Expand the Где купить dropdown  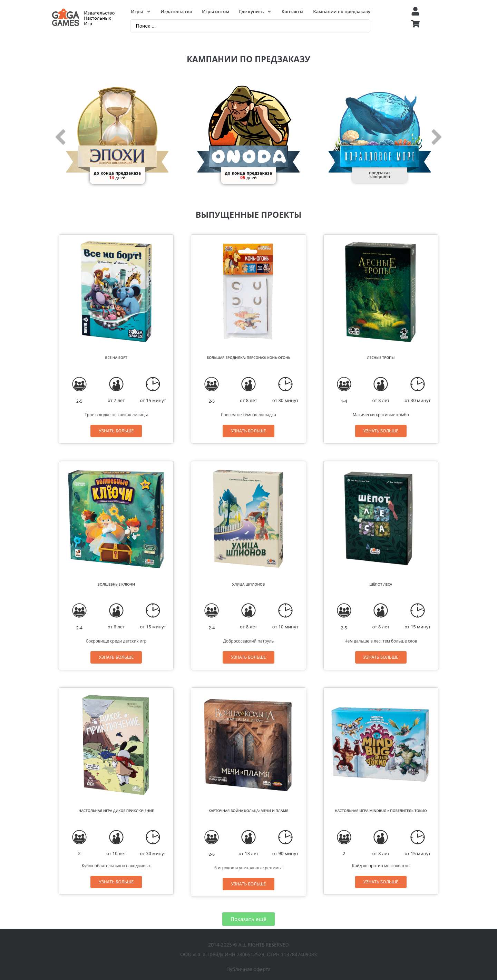click(255, 11)
